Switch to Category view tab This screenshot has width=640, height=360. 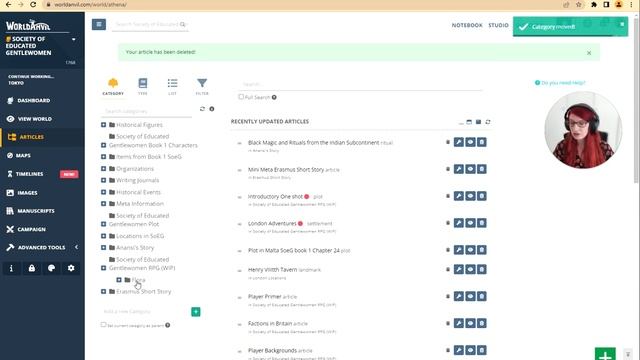click(113, 87)
